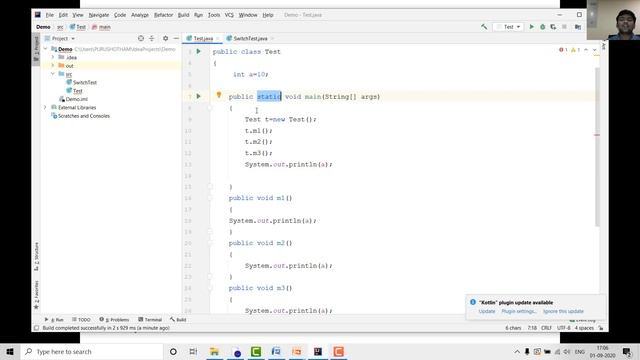Open File Explorer from the taskbar

coord(214,351)
